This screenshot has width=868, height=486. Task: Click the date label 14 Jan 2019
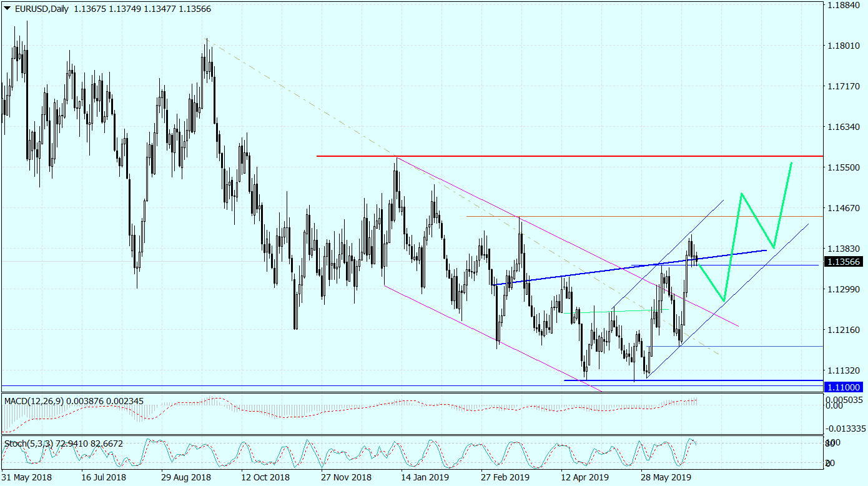426,478
